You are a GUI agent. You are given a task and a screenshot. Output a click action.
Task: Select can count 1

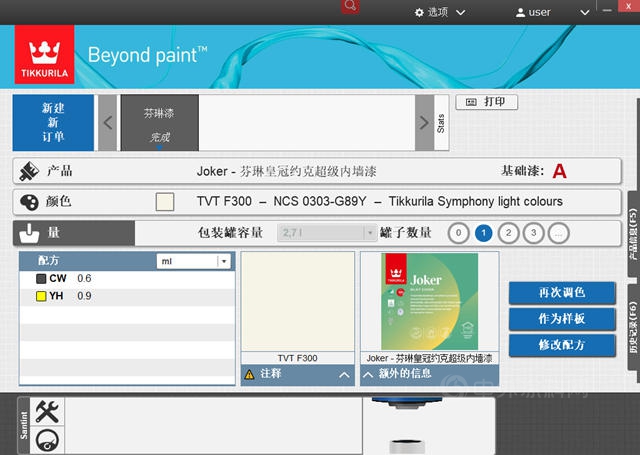pos(484,233)
